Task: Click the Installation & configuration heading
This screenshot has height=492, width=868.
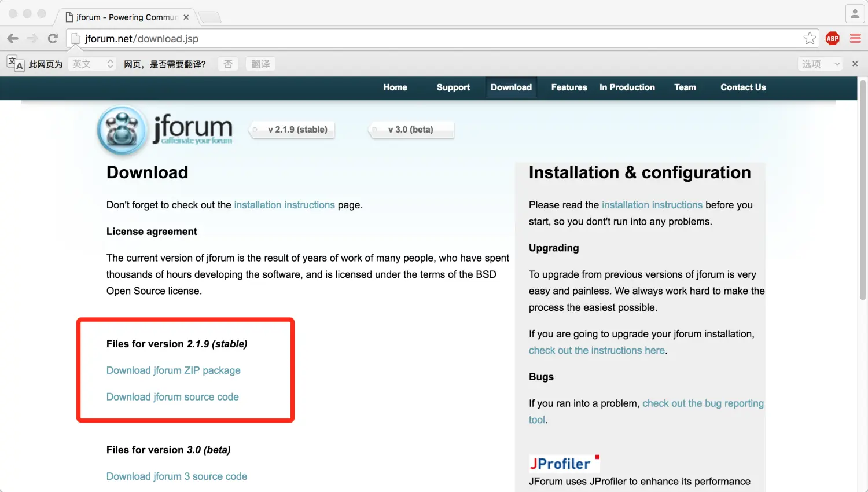Action: click(640, 172)
